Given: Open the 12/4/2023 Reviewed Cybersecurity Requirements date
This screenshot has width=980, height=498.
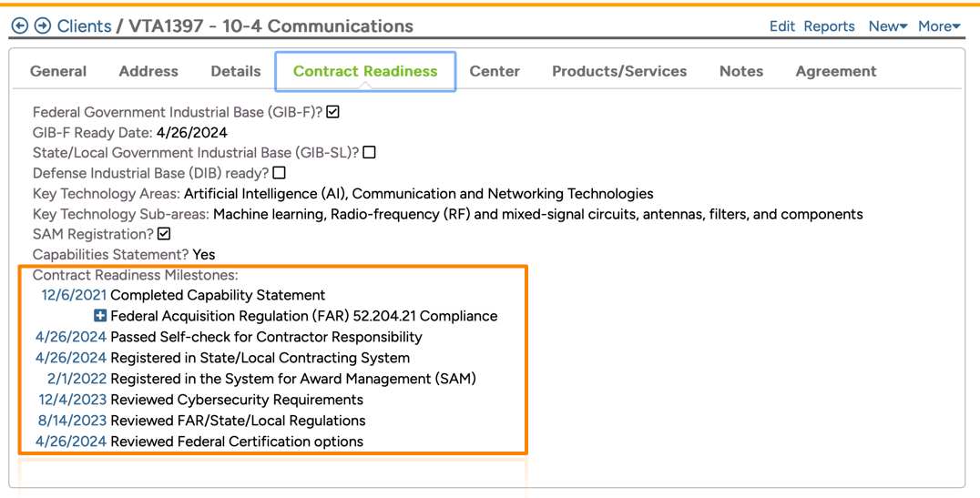Looking at the screenshot, I should [x=73, y=400].
